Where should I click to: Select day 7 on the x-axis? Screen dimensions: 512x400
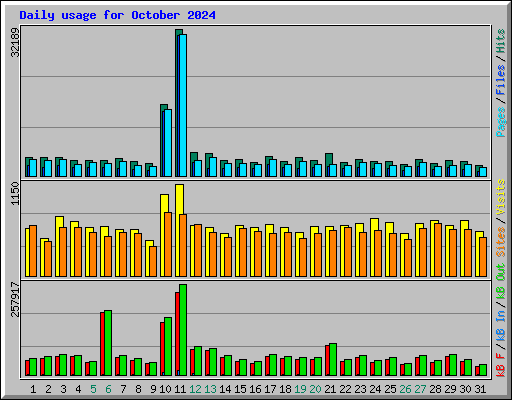point(123,389)
